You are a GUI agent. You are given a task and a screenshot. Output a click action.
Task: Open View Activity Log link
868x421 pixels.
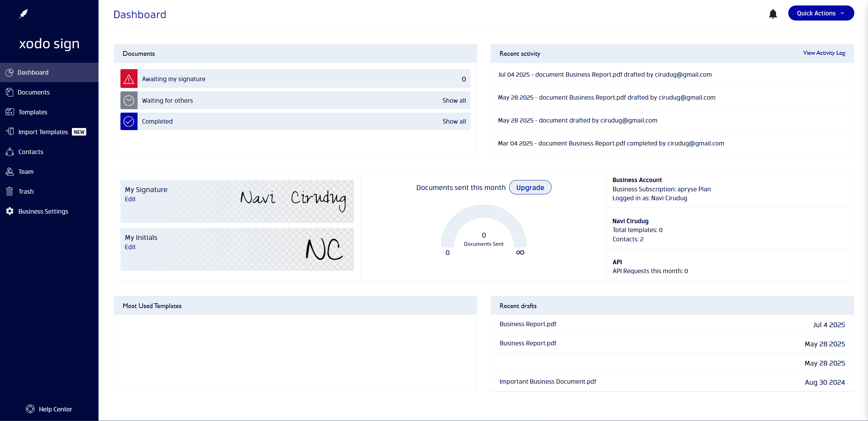click(824, 53)
